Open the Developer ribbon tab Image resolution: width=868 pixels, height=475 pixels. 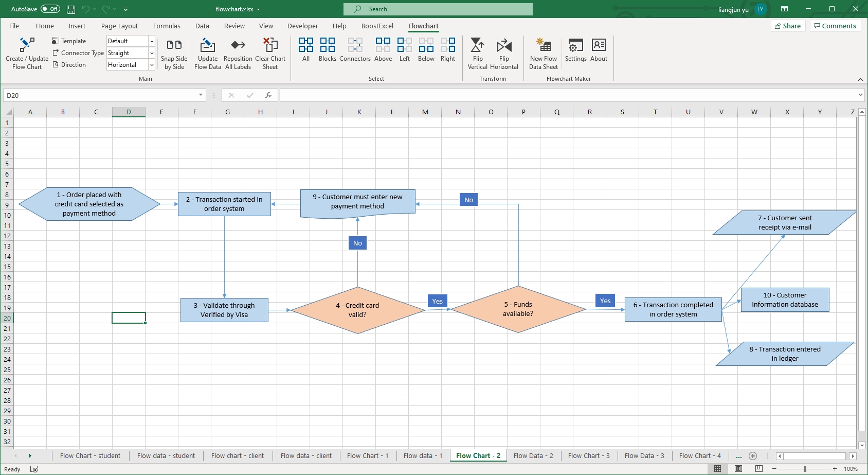[x=302, y=26]
